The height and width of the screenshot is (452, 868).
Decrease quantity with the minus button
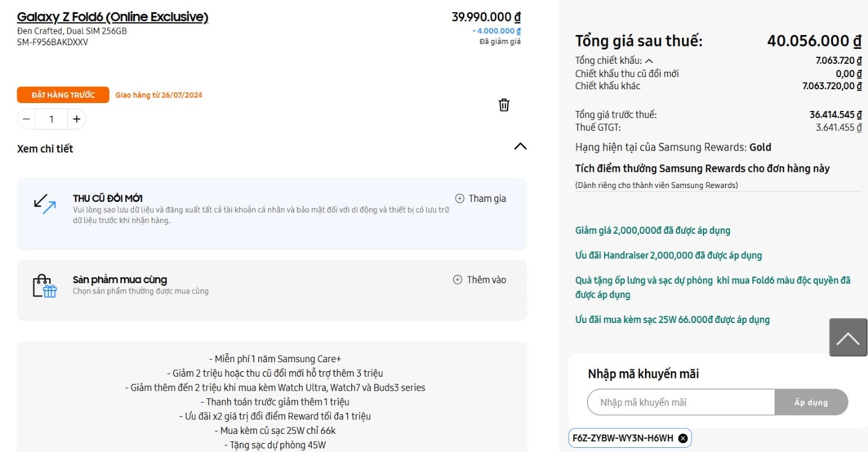[26, 119]
